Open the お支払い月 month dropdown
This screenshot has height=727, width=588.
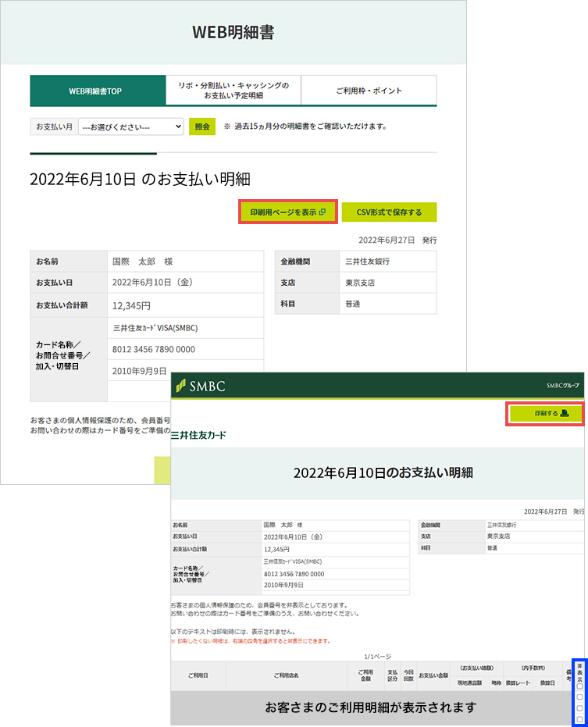tap(130, 127)
